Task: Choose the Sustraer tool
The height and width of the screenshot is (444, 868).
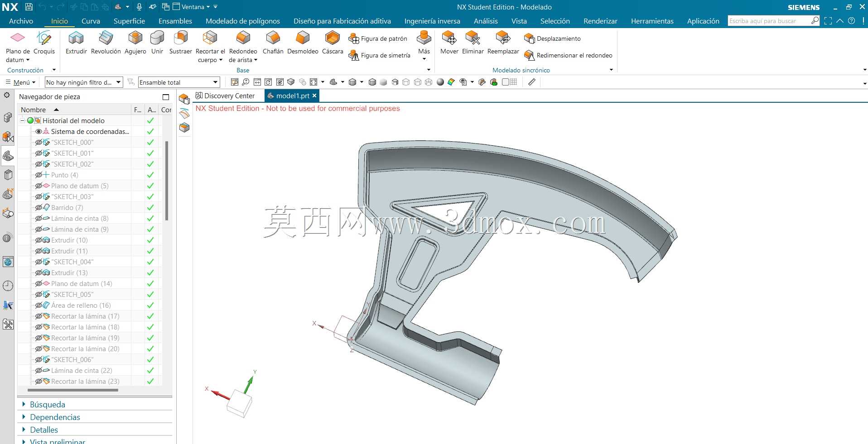Action: (180, 43)
